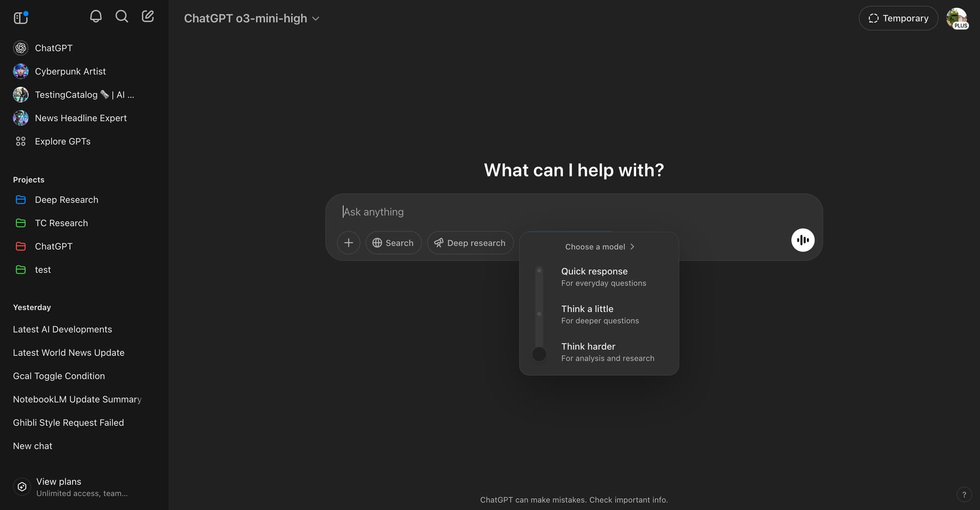Focus the Ask anything input field

(573, 212)
